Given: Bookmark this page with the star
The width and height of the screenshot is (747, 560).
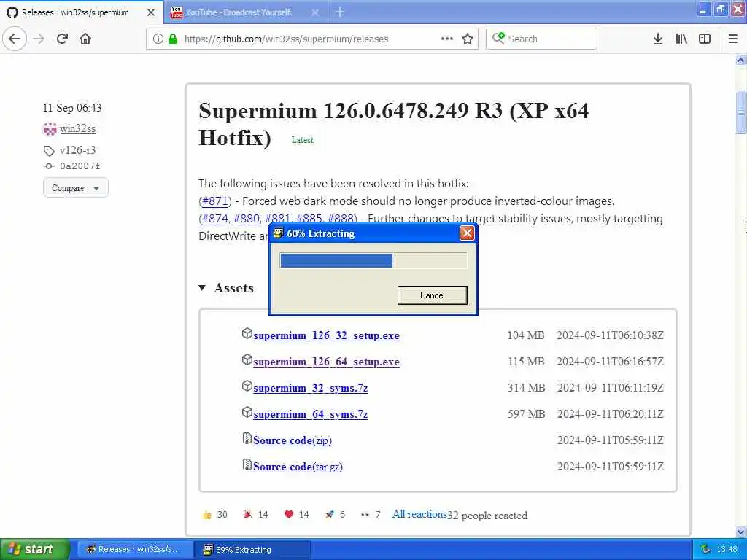Looking at the screenshot, I should 468,39.
